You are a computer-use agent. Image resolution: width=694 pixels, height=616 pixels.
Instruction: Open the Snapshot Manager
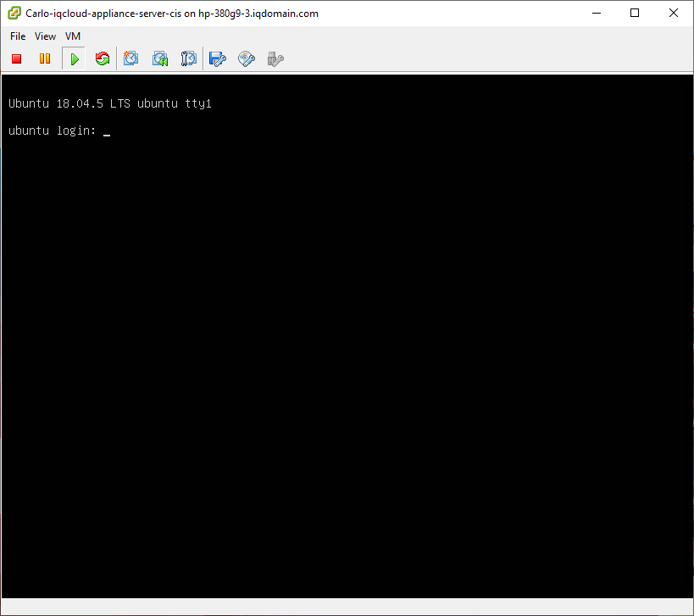189,58
